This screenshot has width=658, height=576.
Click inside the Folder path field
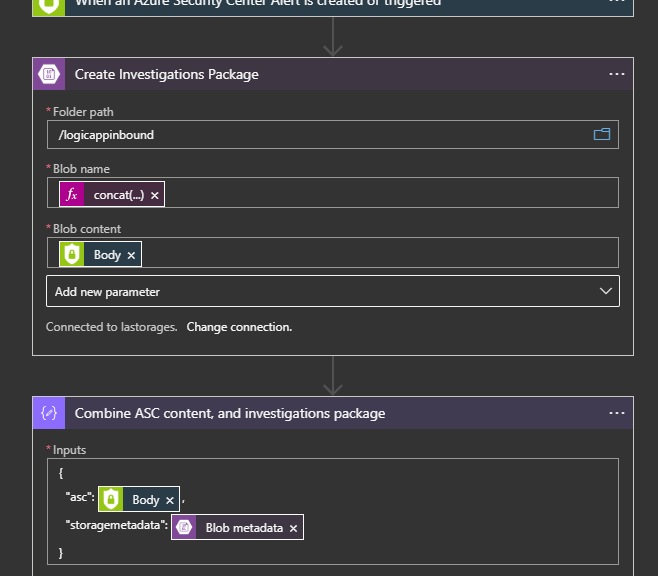300,134
